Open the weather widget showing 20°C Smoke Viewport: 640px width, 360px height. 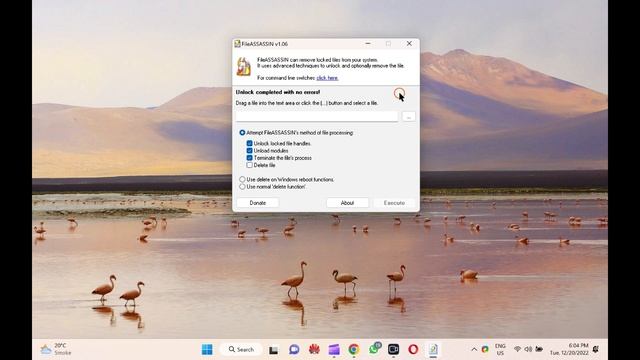coord(56,349)
